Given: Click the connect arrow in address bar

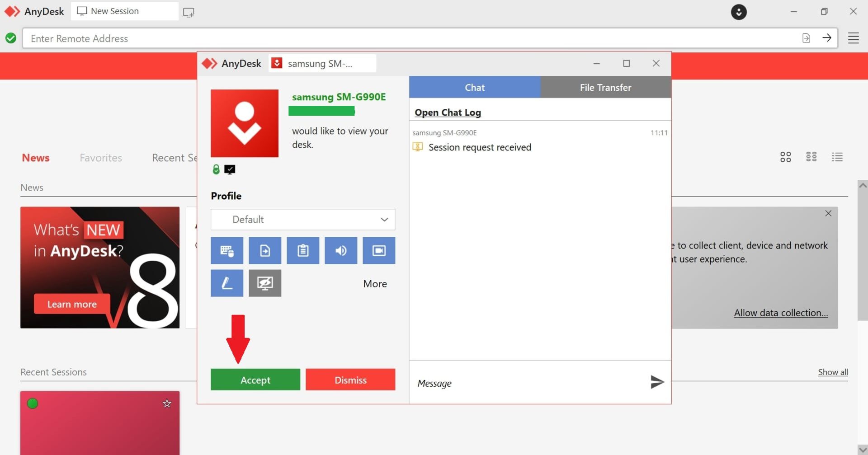Looking at the screenshot, I should pos(827,38).
